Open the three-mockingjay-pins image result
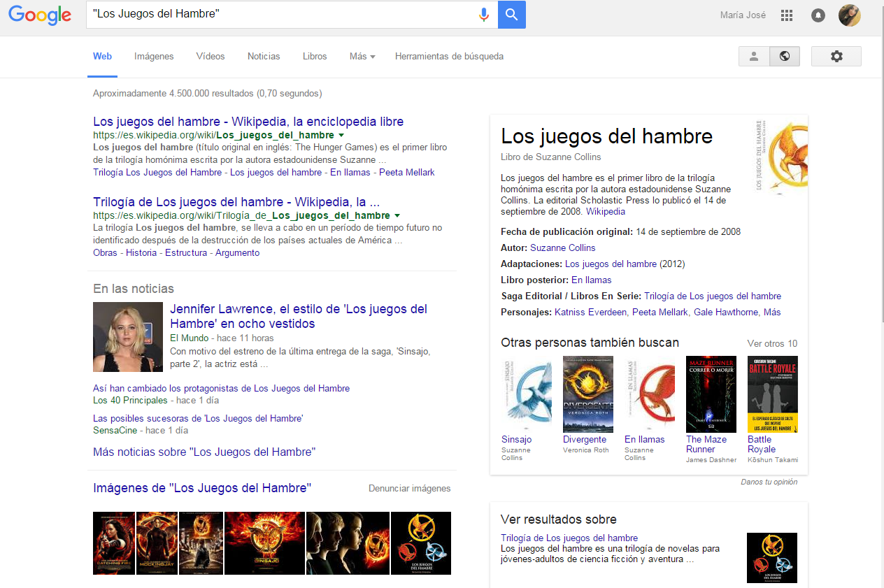The width and height of the screenshot is (884, 588). 420,543
